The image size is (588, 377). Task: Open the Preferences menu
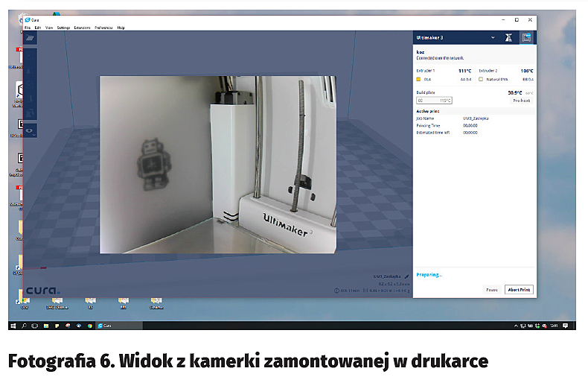[103, 28]
